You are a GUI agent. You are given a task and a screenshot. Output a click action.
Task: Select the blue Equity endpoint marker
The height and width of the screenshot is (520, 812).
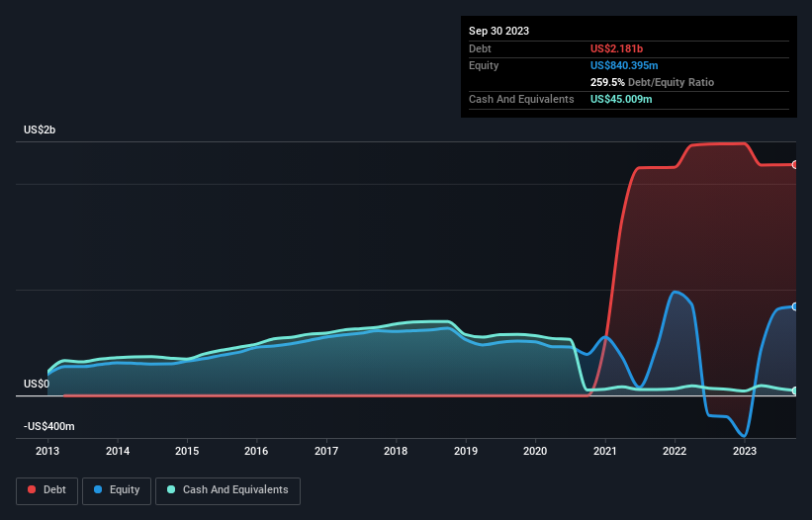[x=795, y=306]
